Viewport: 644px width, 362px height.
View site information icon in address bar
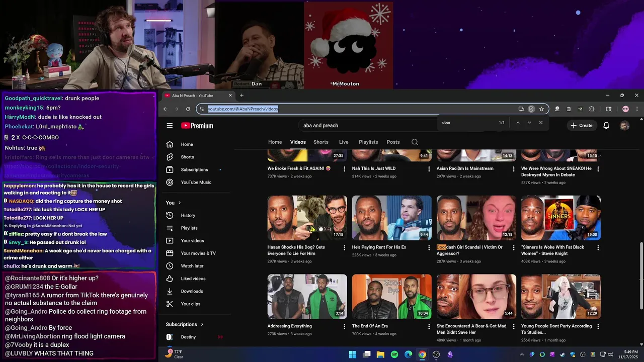202,109
